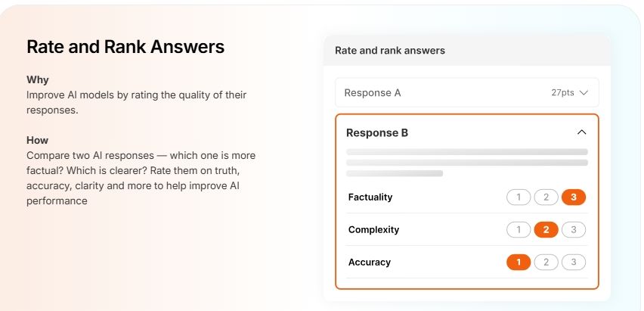Image resolution: width=644 pixels, height=311 pixels.
Task: Click the Response B placeholder text lines
Action: (466, 162)
